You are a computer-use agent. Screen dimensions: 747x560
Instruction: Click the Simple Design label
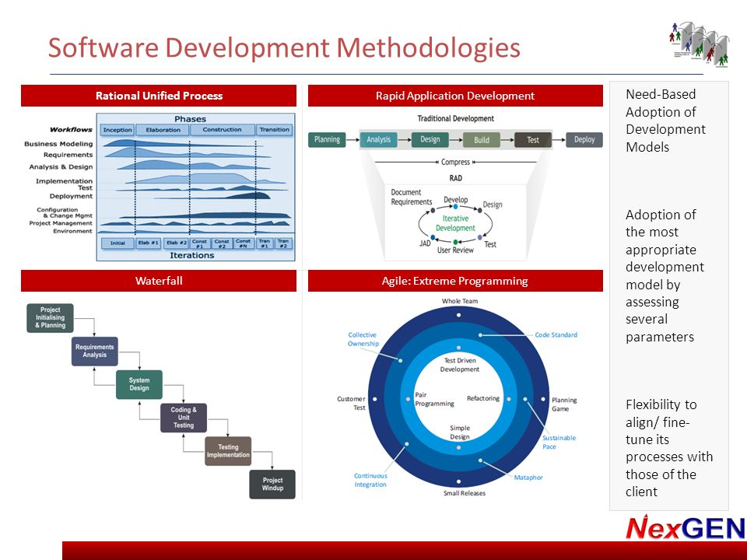460,432
